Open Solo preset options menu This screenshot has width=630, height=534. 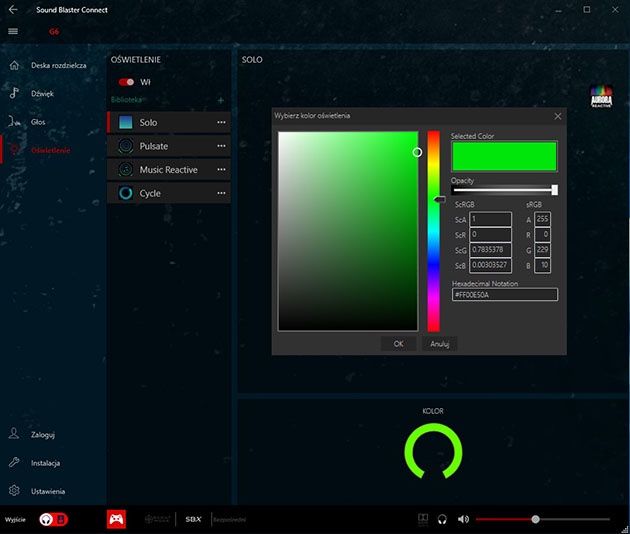pyautogui.click(x=221, y=123)
